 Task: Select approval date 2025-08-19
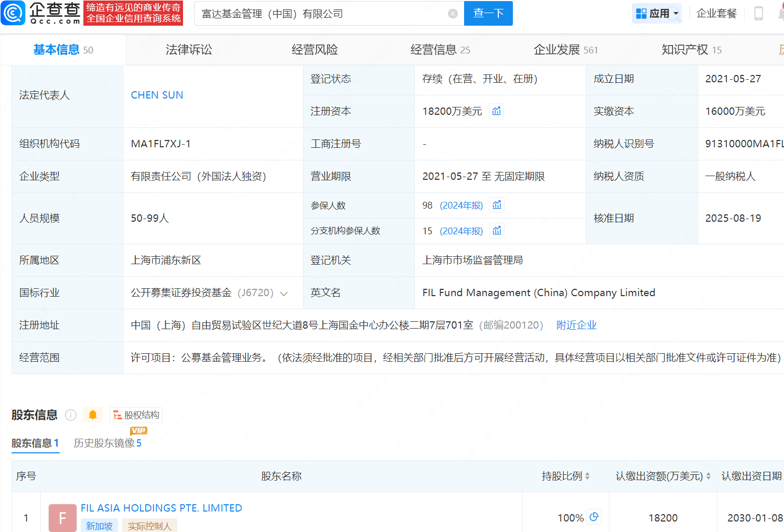(x=733, y=218)
